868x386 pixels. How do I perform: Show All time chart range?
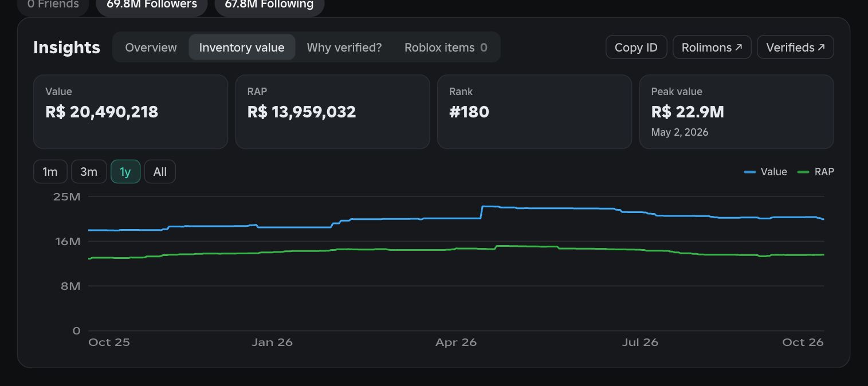click(x=160, y=172)
